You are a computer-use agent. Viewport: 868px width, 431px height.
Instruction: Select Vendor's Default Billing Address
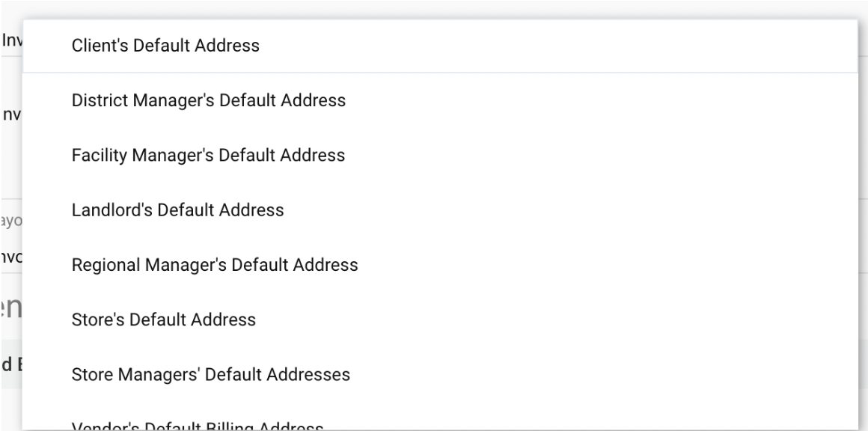pos(198,427)
